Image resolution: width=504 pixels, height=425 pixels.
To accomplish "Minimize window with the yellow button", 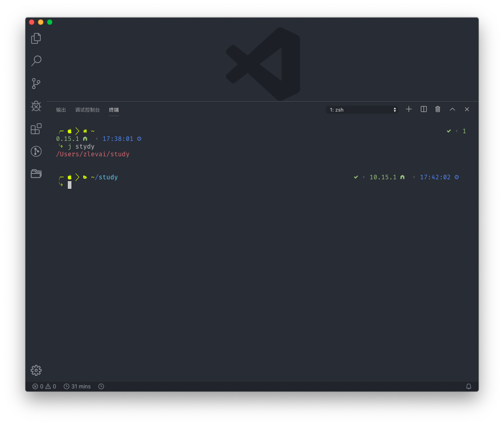I will pos(41,22).
